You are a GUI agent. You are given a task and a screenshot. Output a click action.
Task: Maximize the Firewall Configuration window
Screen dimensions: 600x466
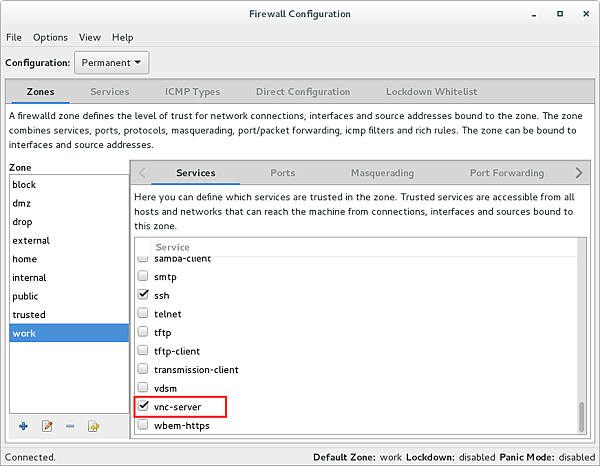(x=560, y=14)
